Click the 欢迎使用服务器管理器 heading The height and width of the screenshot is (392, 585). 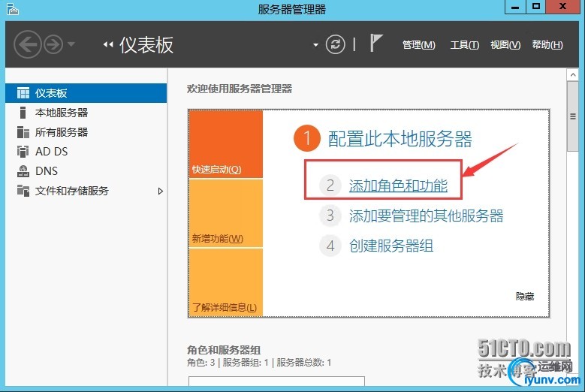pyautogui.click(x=240, y=89)
